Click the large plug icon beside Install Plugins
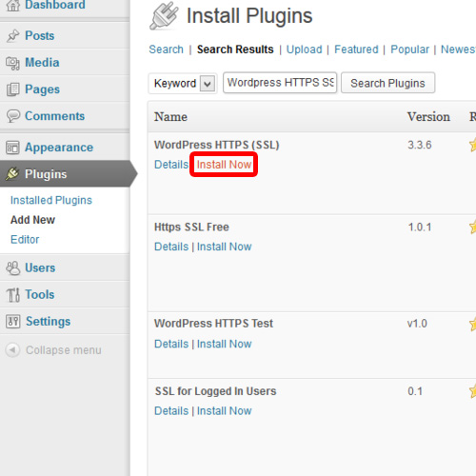This screenshot has width=476, height=476. click(164, 16)
